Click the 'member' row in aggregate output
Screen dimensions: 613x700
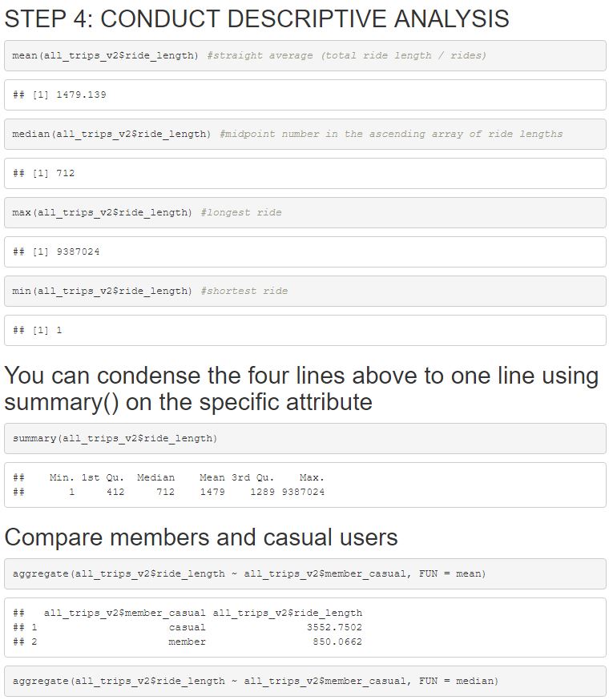click(187, 642)
